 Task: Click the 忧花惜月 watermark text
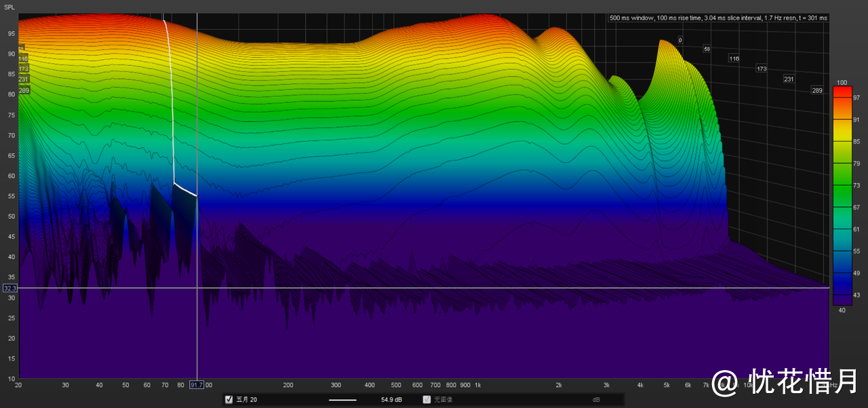tap(804, 382)
